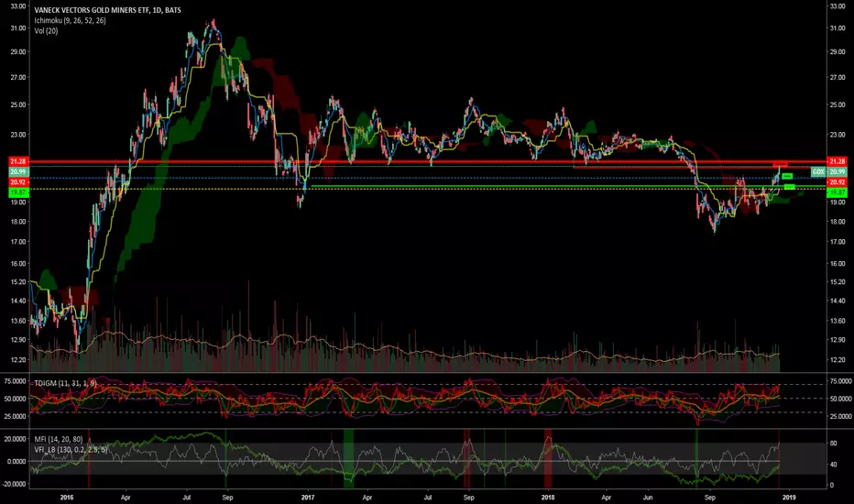854x504 pixels.
Task: Click the 2017 label on the time axis
Action: tap(308, 498)
